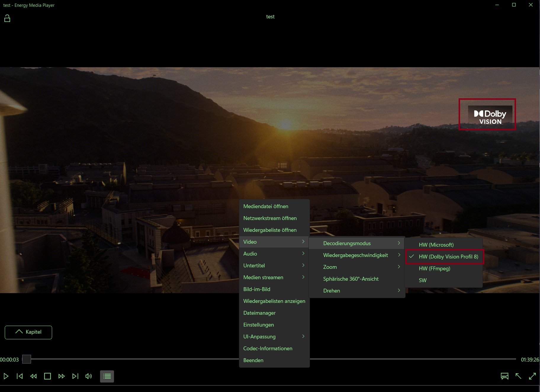Click the subtitle/caption icon bottom right
Image resolution: width=540 pixels, height=392 pixels.
point(504,376)
